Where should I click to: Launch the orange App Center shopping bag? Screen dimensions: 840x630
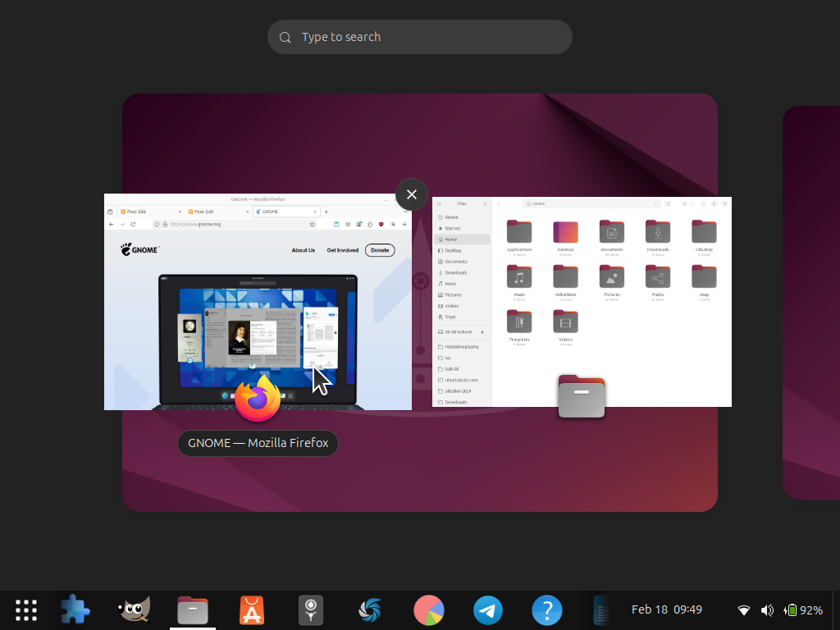[x=252, y=610]
